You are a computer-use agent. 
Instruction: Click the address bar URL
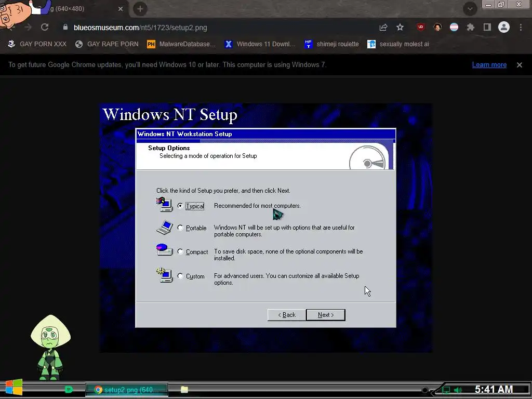tap(140, 28)
